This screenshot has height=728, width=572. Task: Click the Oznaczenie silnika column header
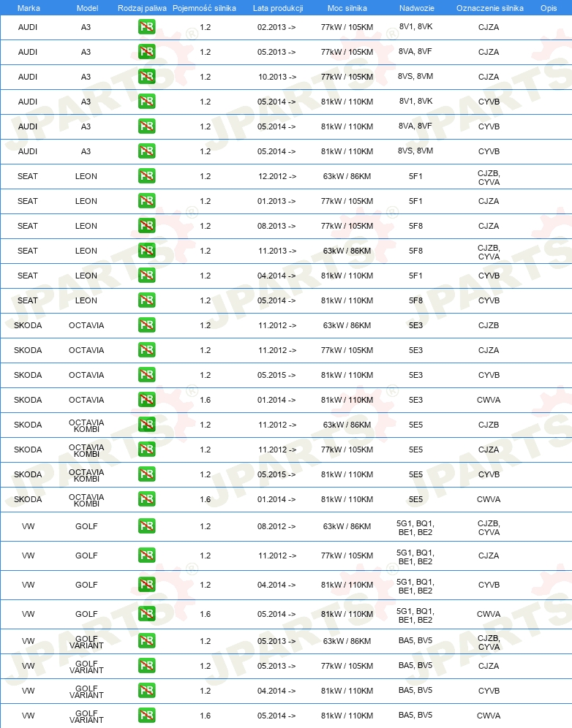click(x=489, y=8)
